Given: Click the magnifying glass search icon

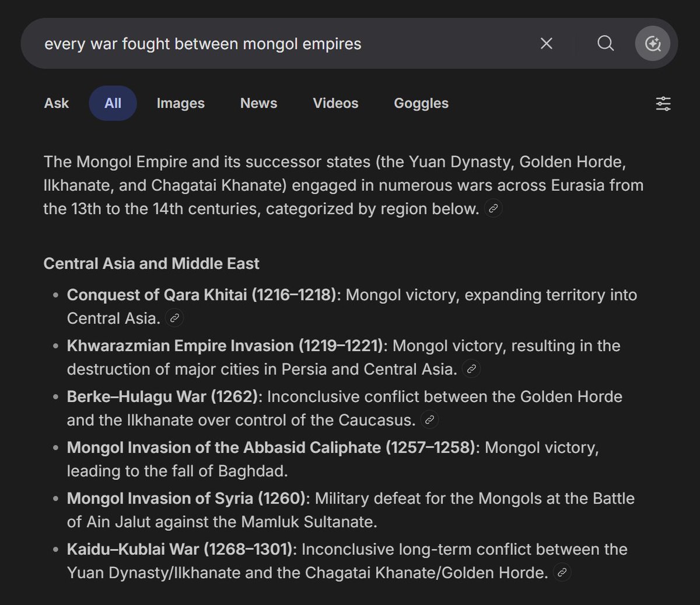Looking at the screenshot, I should click(605, 43).
